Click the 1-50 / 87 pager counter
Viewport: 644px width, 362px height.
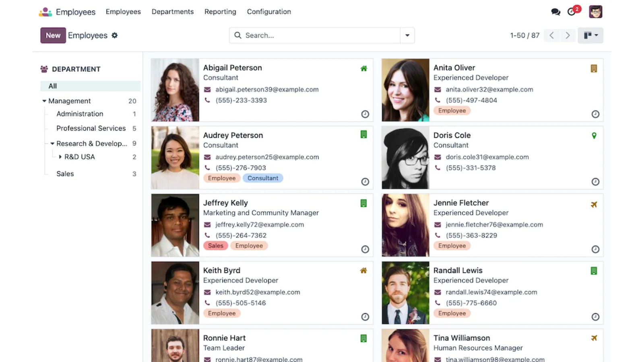tap(525, 35)
